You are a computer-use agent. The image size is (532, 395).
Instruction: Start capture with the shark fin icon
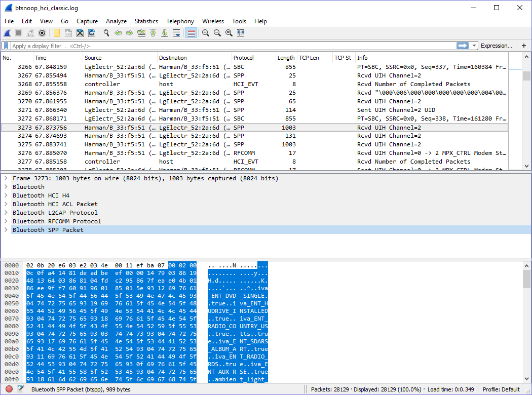(7, 33)
